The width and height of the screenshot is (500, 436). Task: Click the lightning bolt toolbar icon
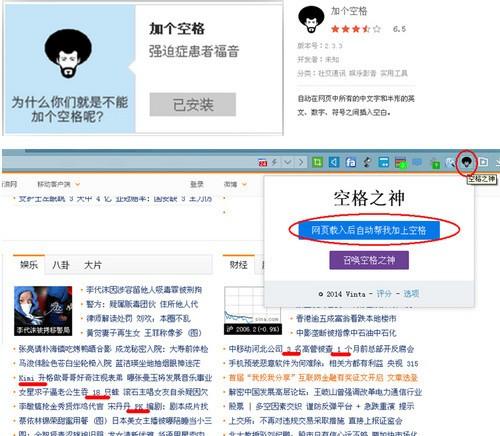(x=274, y=162)
